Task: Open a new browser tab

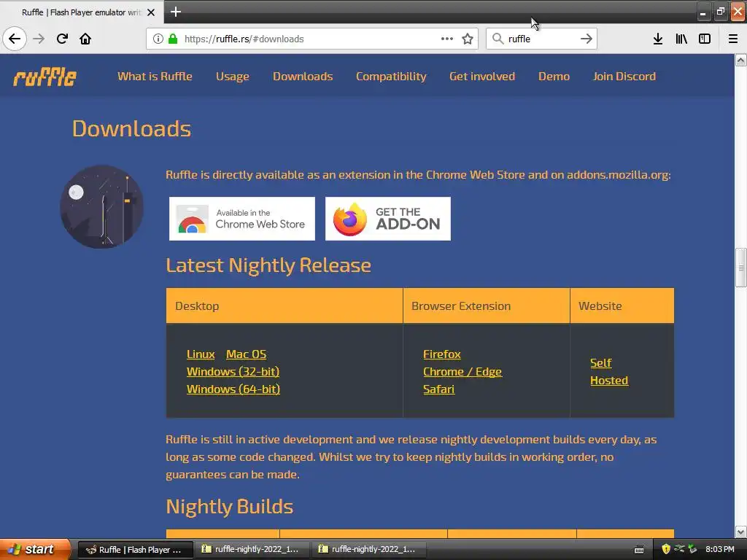Action: [x=175, y=12]
